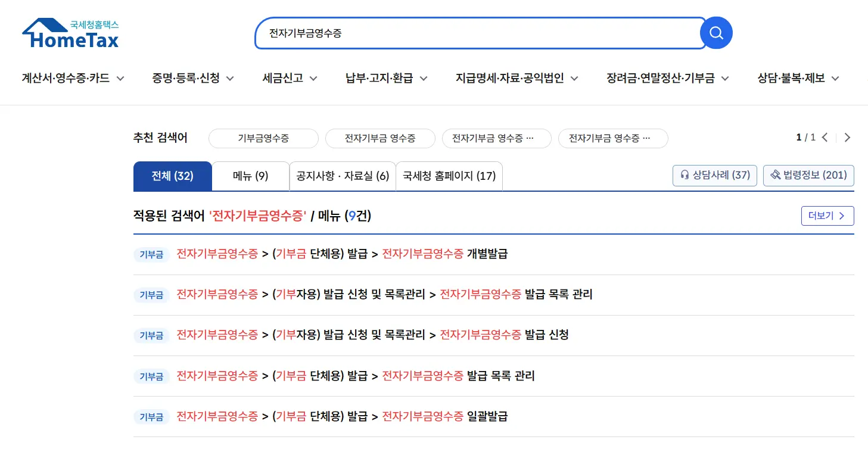Expand 지급명세·자료·공익법인 menu
Screen dimensions: 868x449
pyautogui.click(x=517, y=78)
